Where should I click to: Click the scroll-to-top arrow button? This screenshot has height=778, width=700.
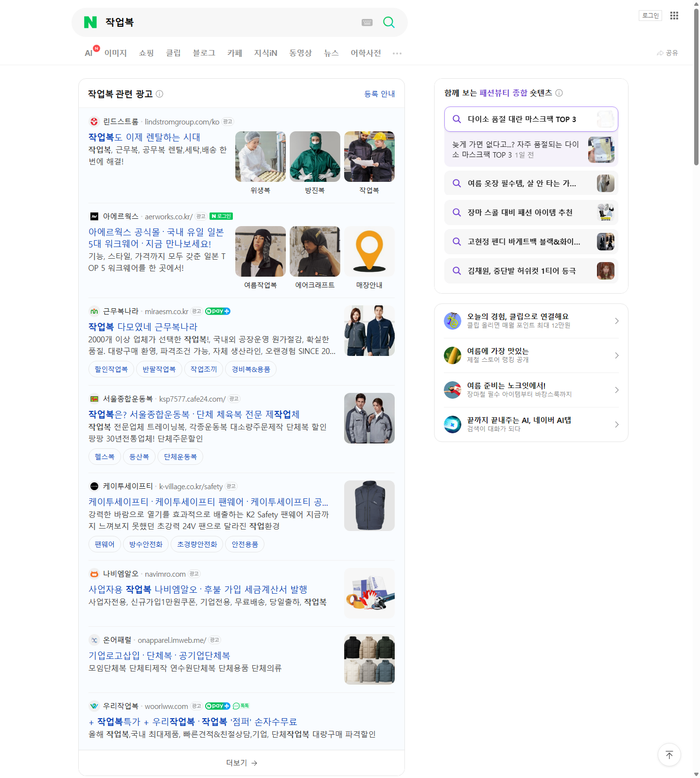point(669,755)
